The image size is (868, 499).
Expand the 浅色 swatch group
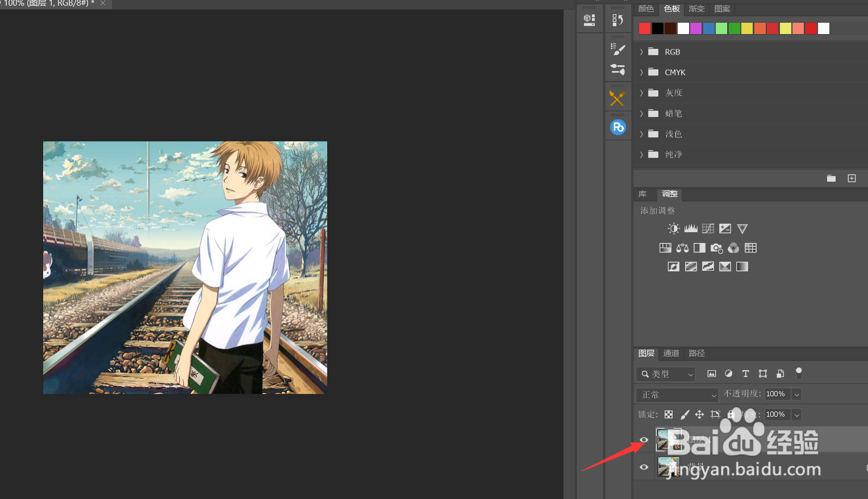[x=641, y=134]
